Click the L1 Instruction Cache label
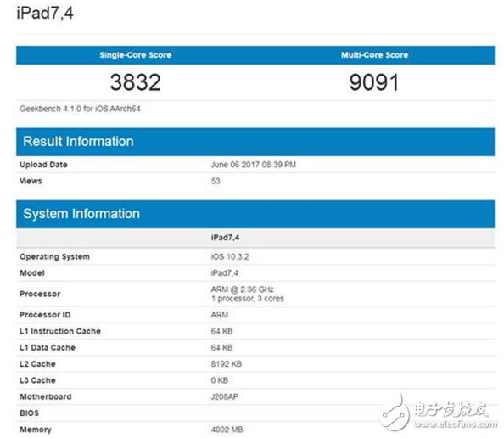The image size is (504, 438). 60,331
